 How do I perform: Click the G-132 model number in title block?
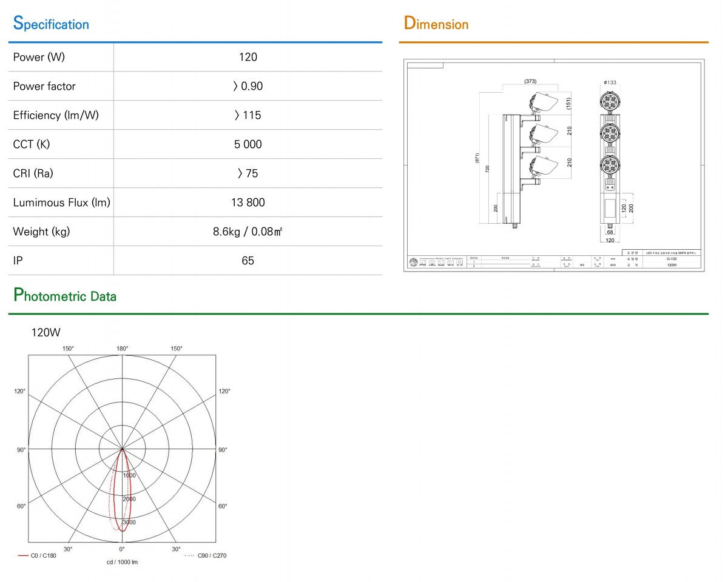[672, 258]
